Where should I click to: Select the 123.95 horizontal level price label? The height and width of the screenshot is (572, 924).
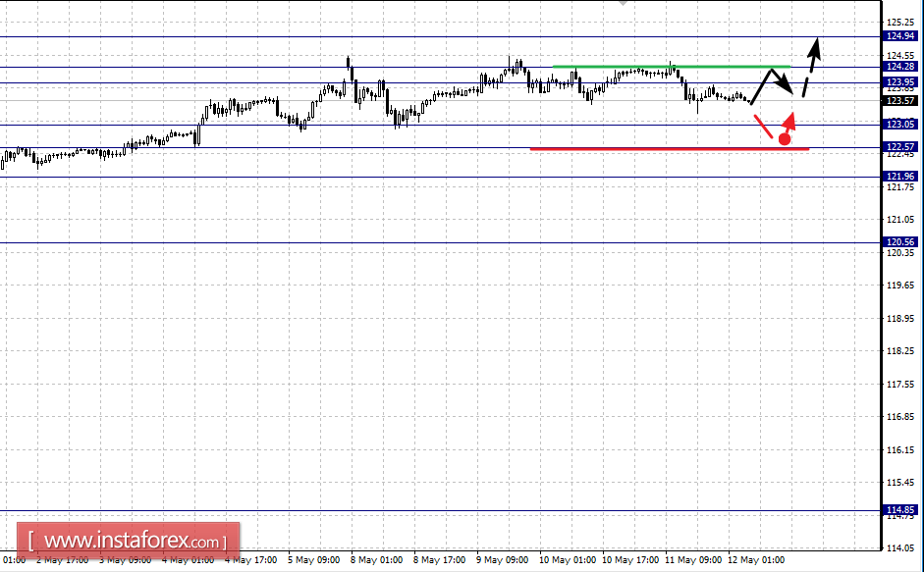point(900,82)
